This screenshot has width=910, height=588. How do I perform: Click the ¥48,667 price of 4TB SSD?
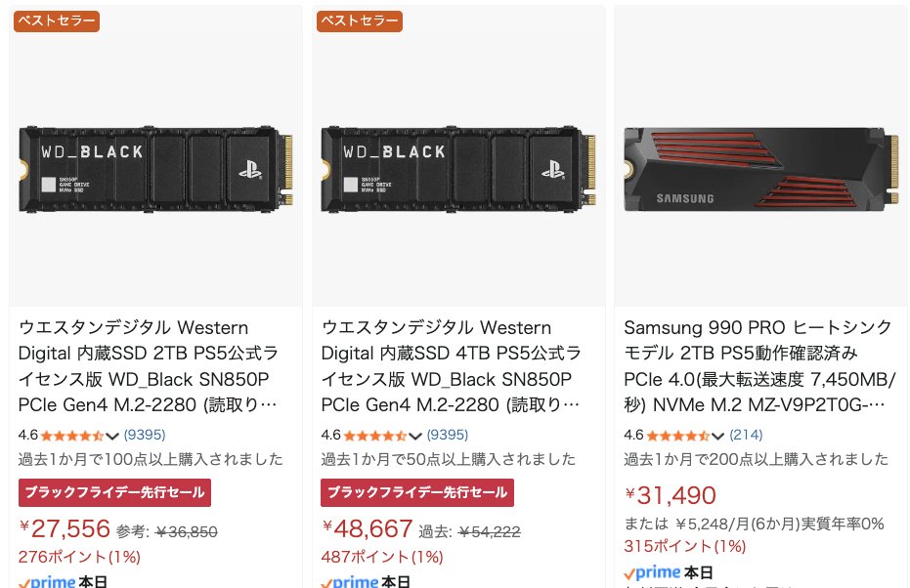tap(368, 529)
